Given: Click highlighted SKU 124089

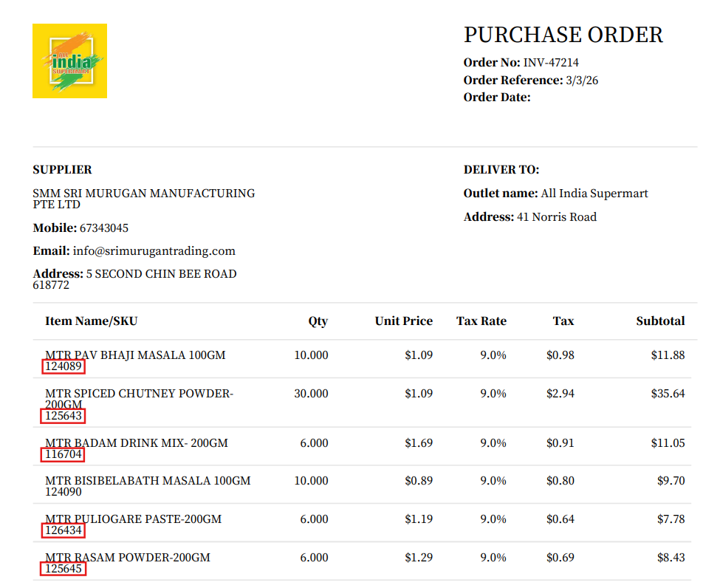Looking at the screenshot, I should click(x=64, y=366).
